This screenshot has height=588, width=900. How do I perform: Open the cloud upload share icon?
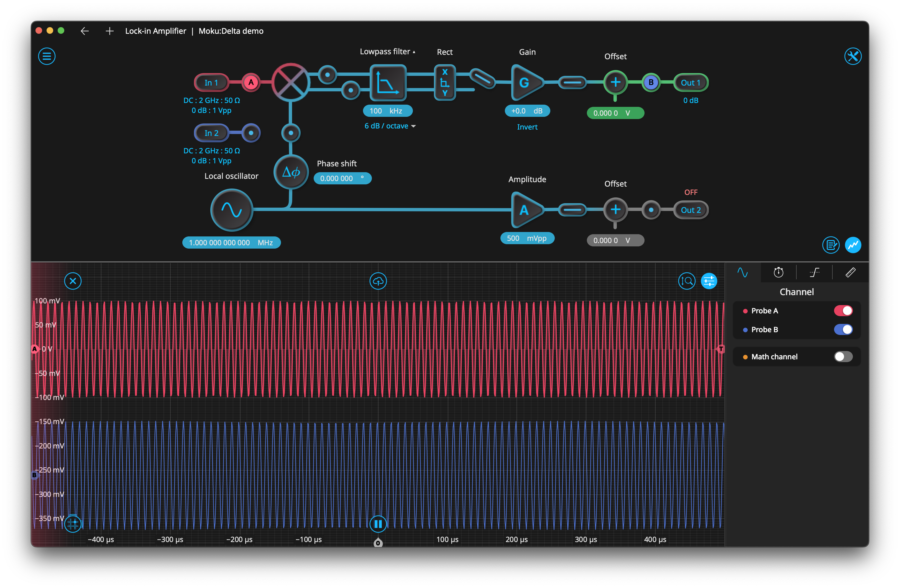point(378,281)
